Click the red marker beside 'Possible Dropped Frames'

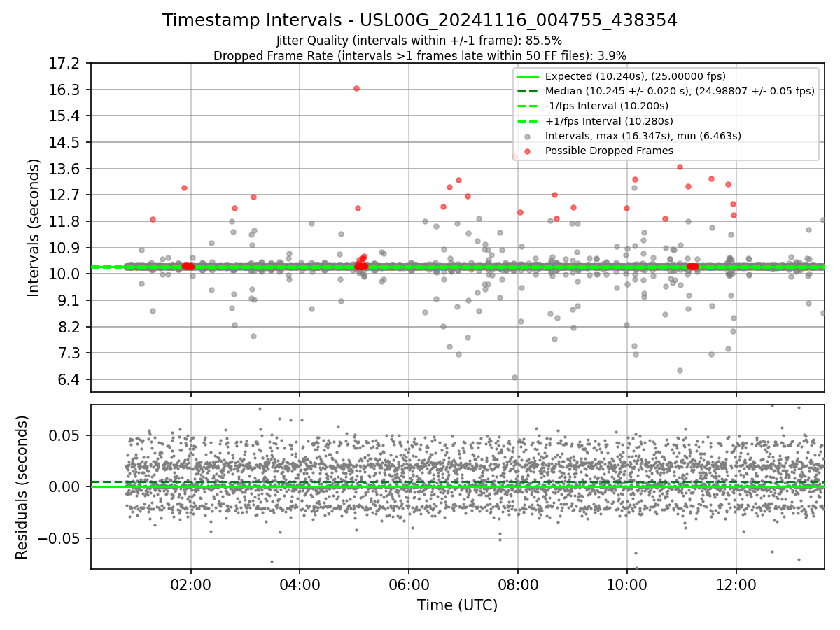pyautogui.click(x=527, y=150)
